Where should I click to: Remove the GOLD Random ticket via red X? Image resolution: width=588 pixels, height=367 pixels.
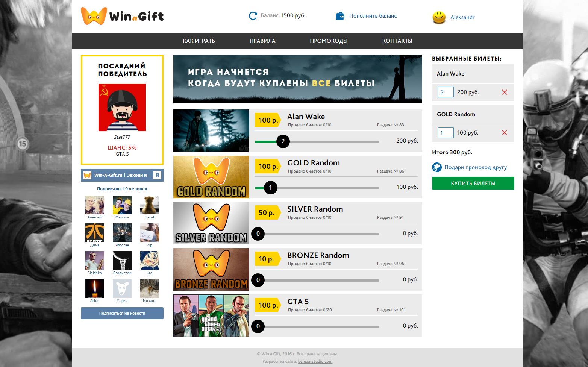tap(504, 132)
